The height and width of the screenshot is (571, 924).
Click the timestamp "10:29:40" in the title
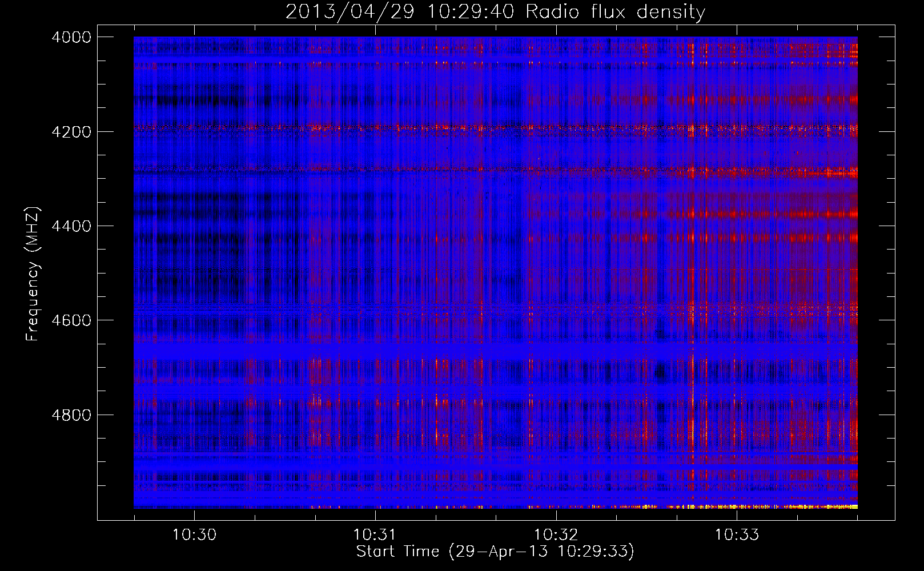(x=471, y=12)
